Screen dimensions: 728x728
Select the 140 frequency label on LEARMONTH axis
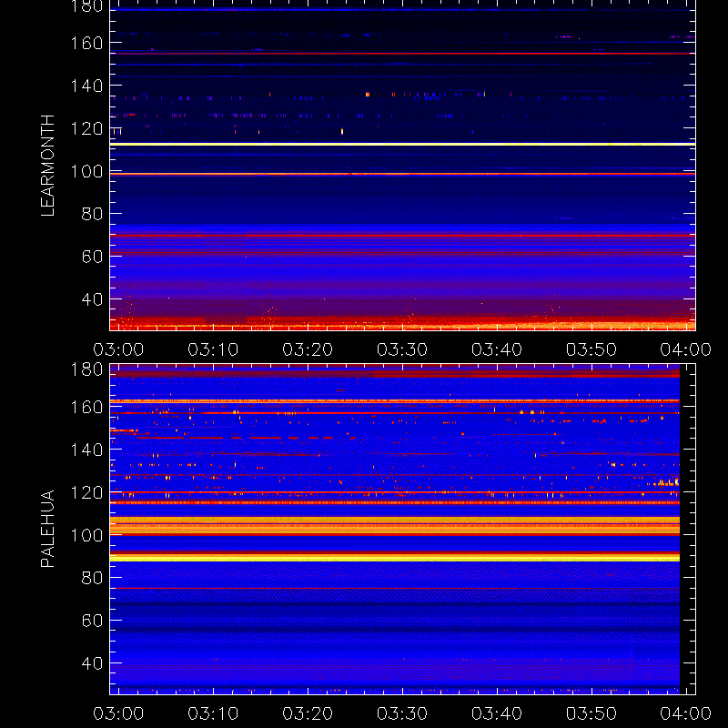pyautogui.click(x=86, y=86)
